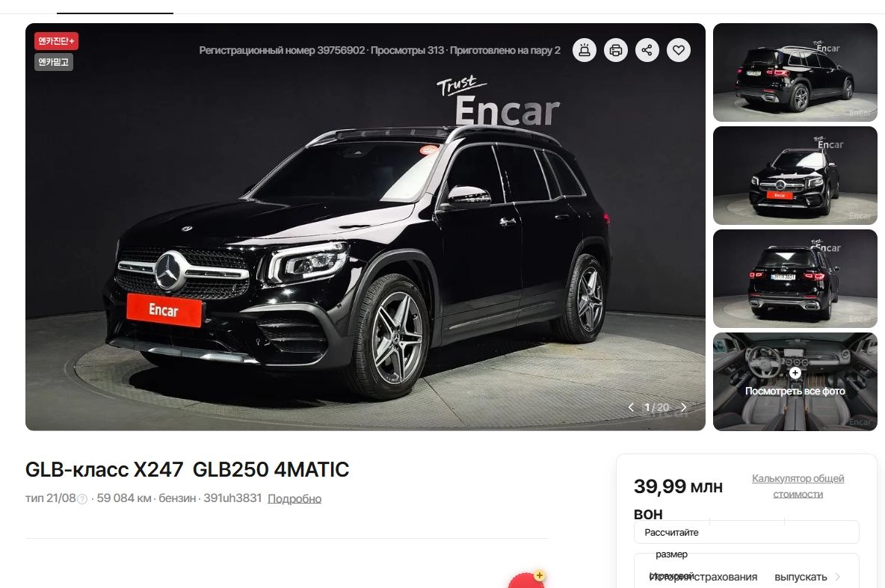Open the main GLB car photo
This screenshot has width=885, height=588.
[x=366, y=227]
